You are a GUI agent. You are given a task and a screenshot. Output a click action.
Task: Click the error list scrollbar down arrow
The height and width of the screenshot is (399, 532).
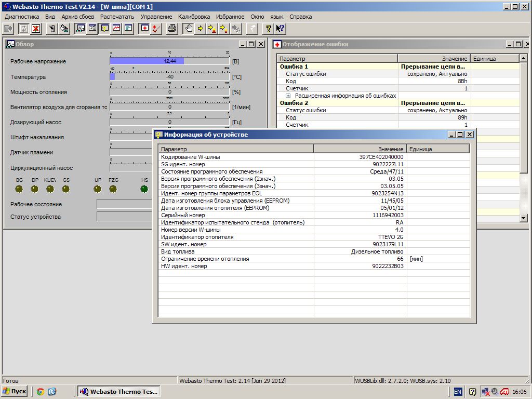tap(523, 219)
